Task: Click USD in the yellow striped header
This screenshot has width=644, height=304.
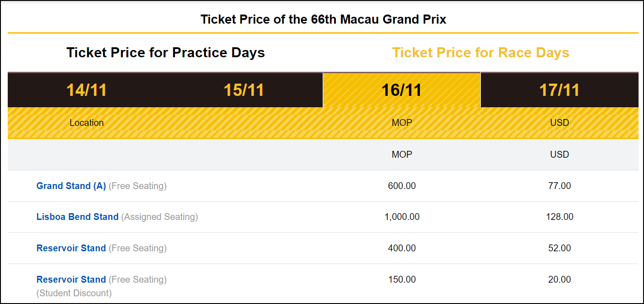Action: [x=559, y=123]
